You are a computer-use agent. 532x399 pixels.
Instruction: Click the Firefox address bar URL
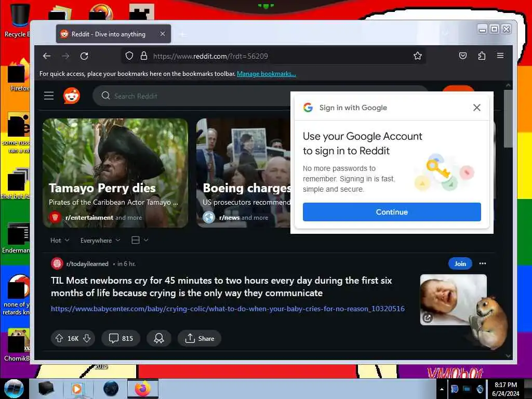210,56
